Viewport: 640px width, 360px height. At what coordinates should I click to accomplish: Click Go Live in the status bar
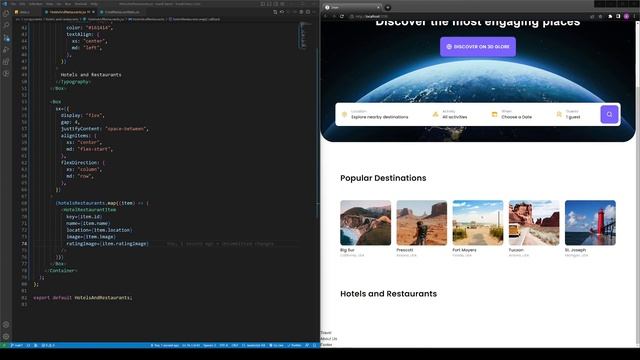coord(277,345)
